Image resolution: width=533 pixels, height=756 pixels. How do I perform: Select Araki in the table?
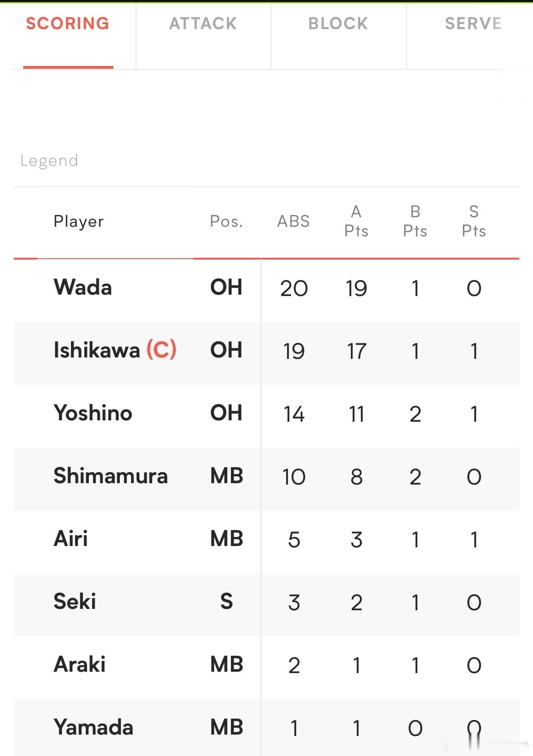click(x=79, y=664)
